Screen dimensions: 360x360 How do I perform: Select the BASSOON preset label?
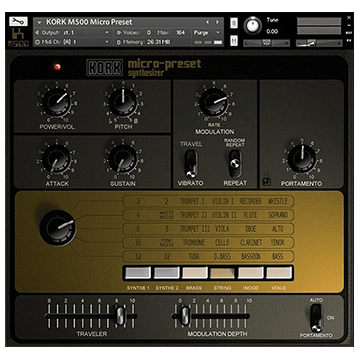coord(251,256)
